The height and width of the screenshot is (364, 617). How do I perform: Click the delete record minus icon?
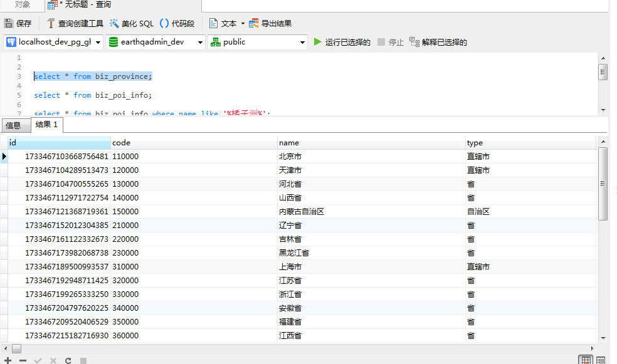point(23,360)
